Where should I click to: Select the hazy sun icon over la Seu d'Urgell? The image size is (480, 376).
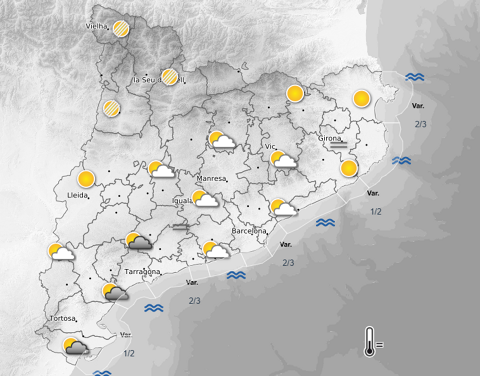169,77
